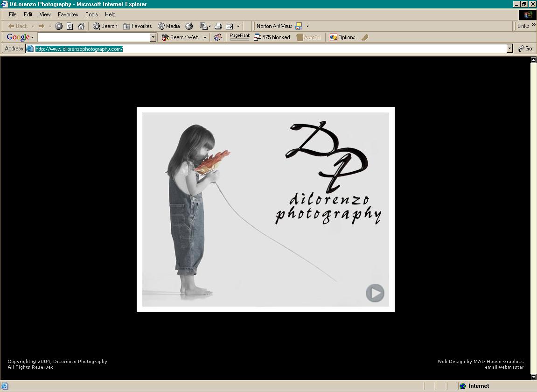Click the Norton AntiVirus toolbar label
537x392 pixels.
coord(274,26)
